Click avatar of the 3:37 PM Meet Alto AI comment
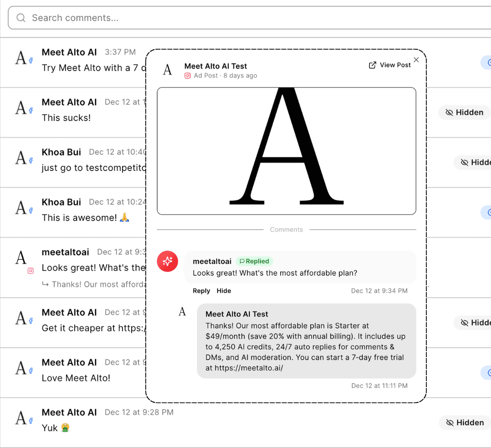The height and width of the screenshot is (448, 491). 21,57
